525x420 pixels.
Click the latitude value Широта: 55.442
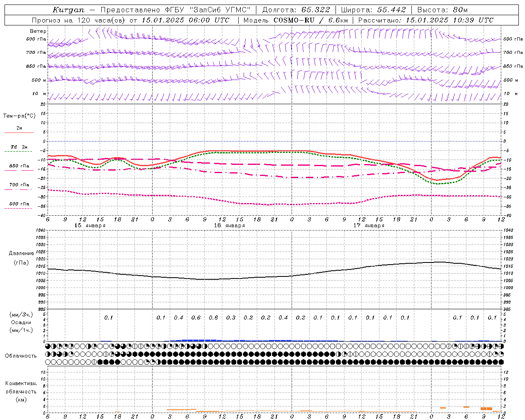pos(373,9)
